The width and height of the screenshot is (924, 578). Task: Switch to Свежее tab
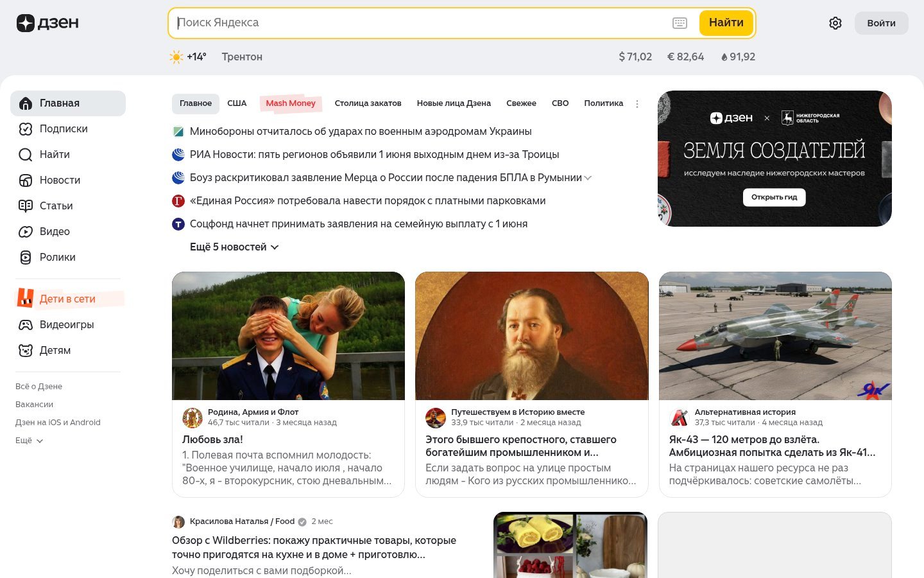pyautogui.click(x=521, y=103)
